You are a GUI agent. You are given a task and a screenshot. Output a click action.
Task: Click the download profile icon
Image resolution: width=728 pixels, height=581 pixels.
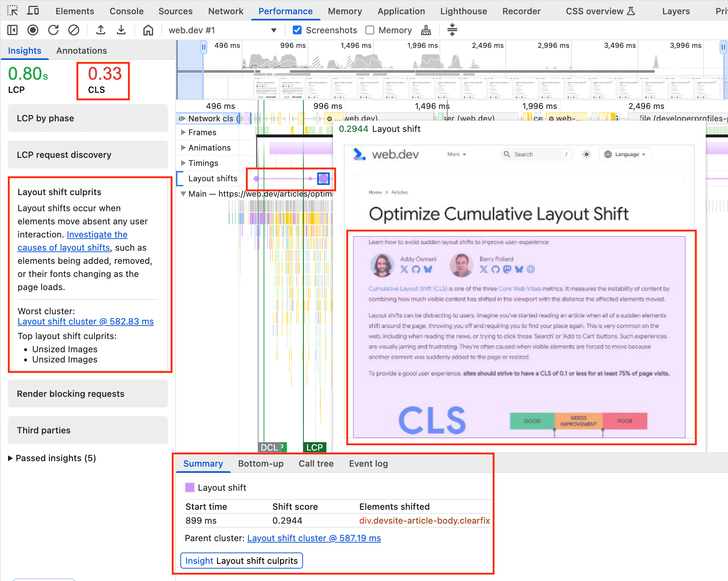tap(120, 30)
